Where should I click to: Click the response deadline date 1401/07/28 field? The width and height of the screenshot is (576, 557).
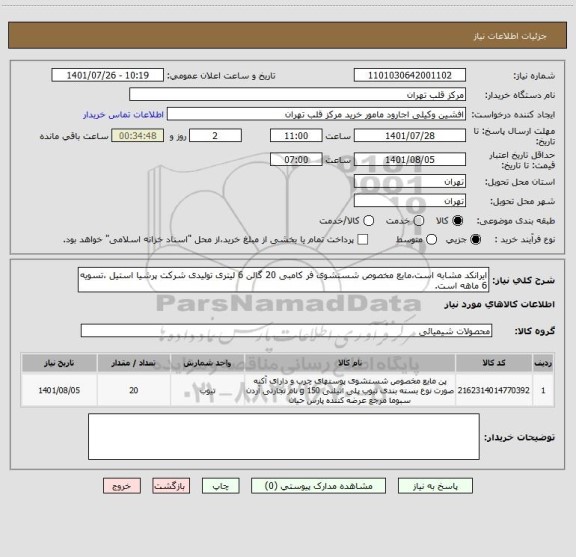pos(410,136)
